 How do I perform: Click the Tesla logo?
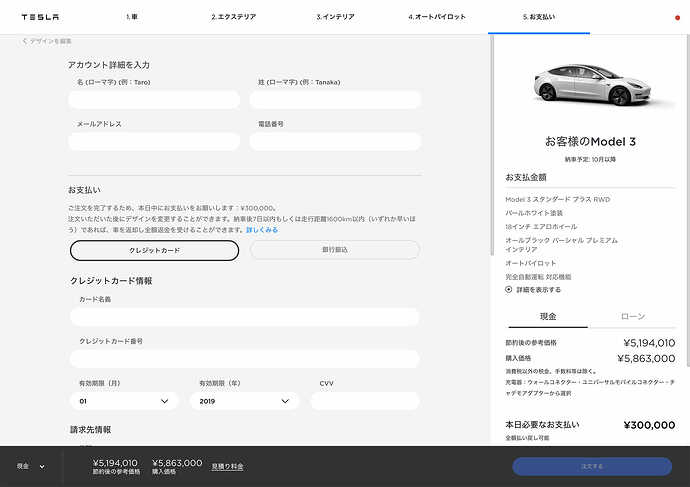click(x=40, y=17)
